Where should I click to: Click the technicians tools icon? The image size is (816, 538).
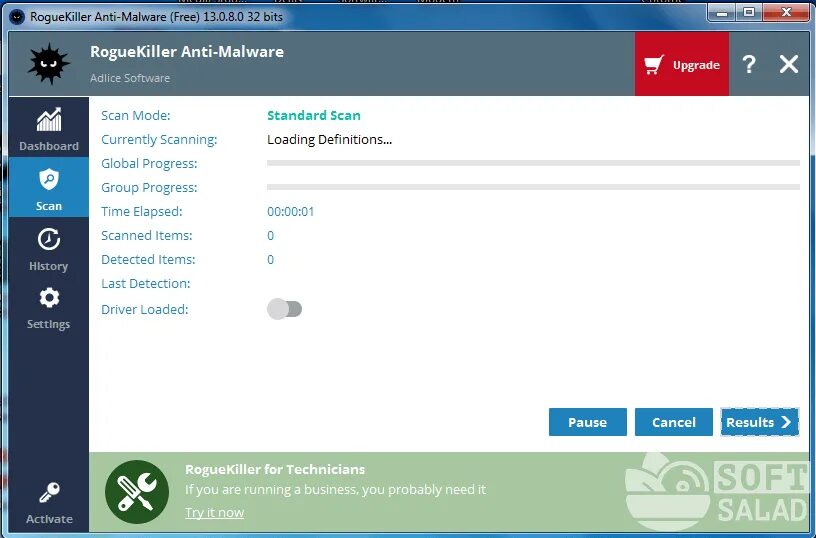[137, 492]
